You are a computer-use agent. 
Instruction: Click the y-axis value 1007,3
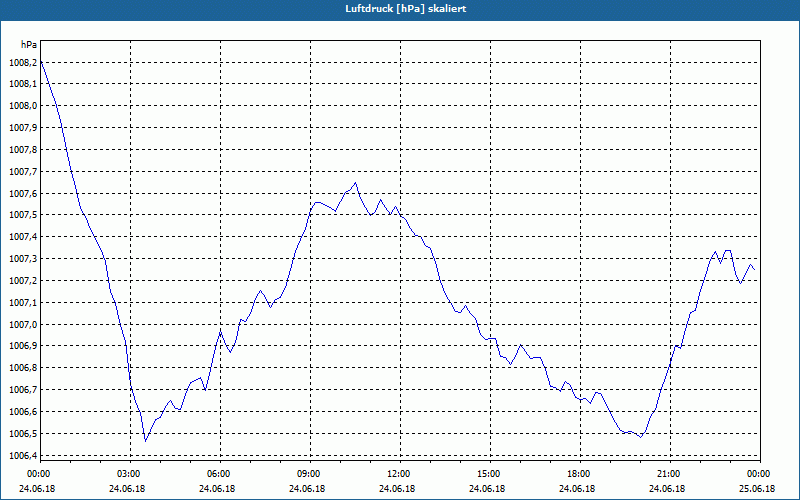tap(23, 259)
